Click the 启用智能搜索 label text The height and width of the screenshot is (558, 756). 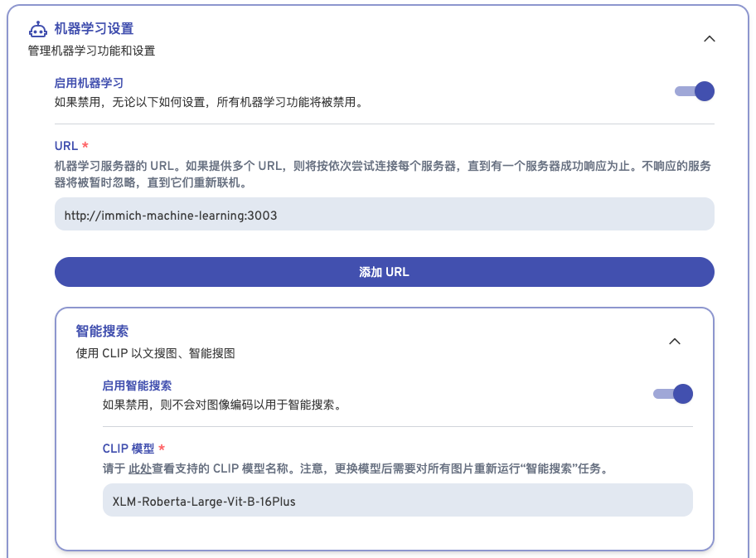(x=137, y=386)
